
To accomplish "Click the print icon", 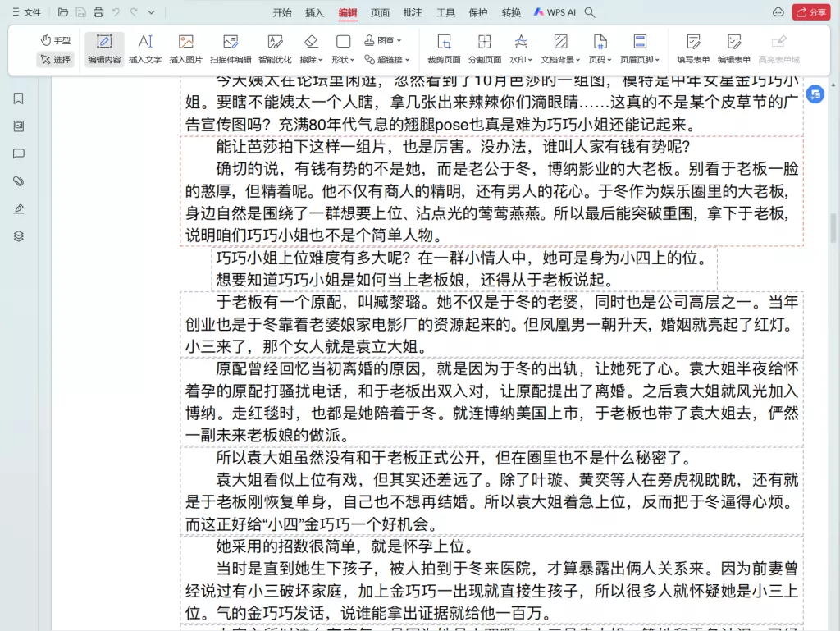I will tap(98, 12).
